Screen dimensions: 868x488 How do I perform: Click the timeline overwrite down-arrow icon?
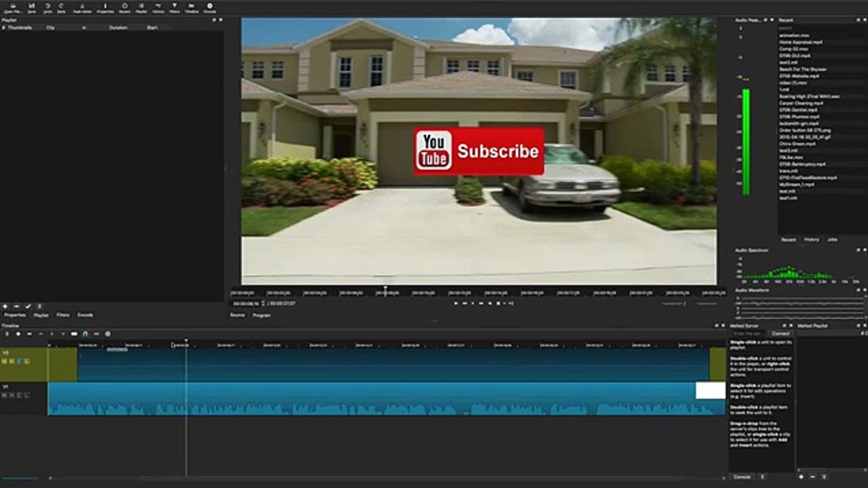pos(63,333)
